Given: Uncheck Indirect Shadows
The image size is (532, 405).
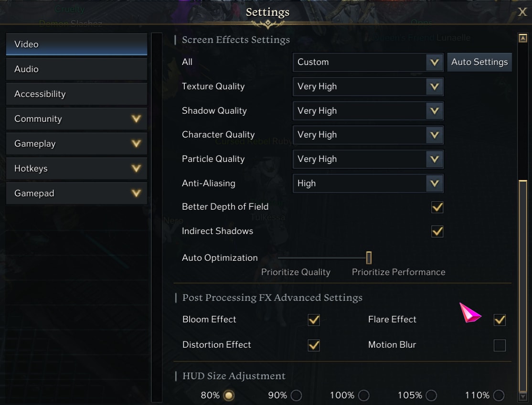Looking at the screenshot, I should (437, 231).
